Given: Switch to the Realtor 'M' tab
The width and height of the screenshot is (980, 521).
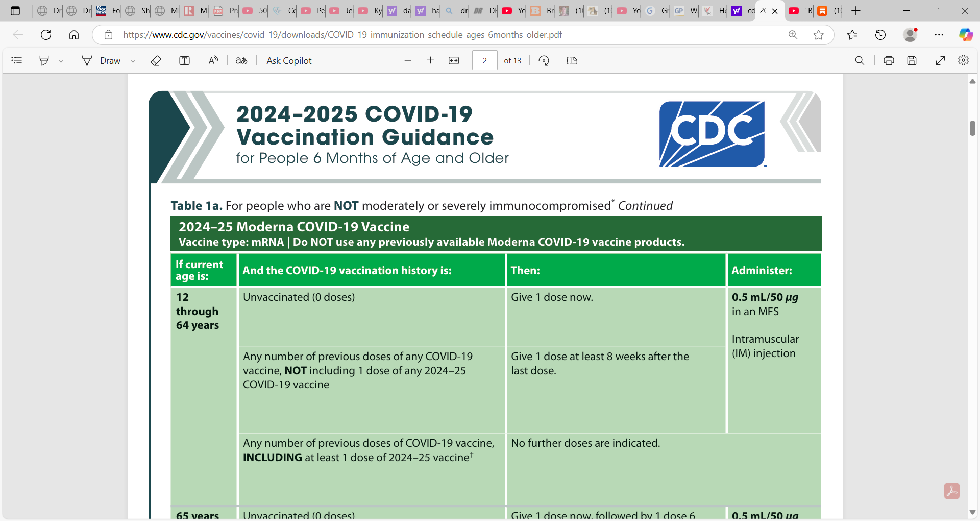Looking at the screenshot, I should [x=195, y=11].
